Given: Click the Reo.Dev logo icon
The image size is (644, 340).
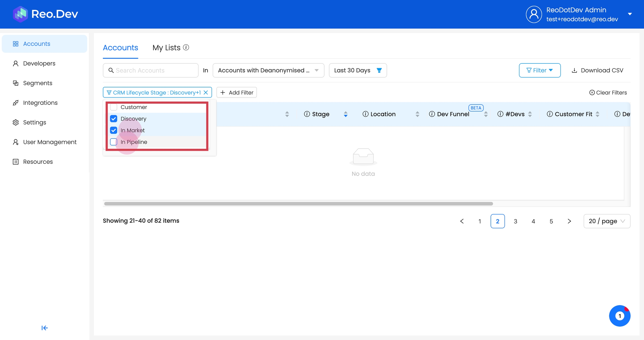Looking at the screenshot, I should point(20,14).
